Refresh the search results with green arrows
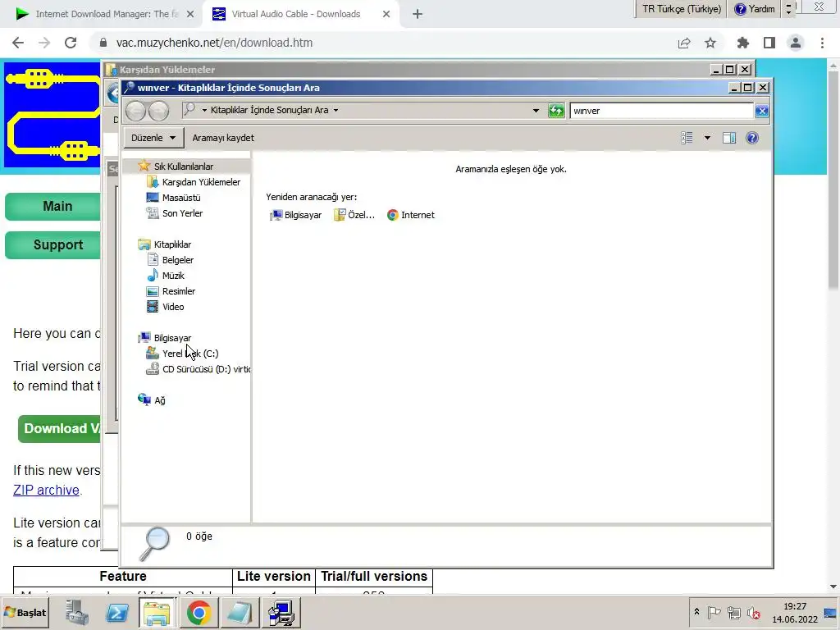This screenshot has height=630, width=840. point(556,111)
